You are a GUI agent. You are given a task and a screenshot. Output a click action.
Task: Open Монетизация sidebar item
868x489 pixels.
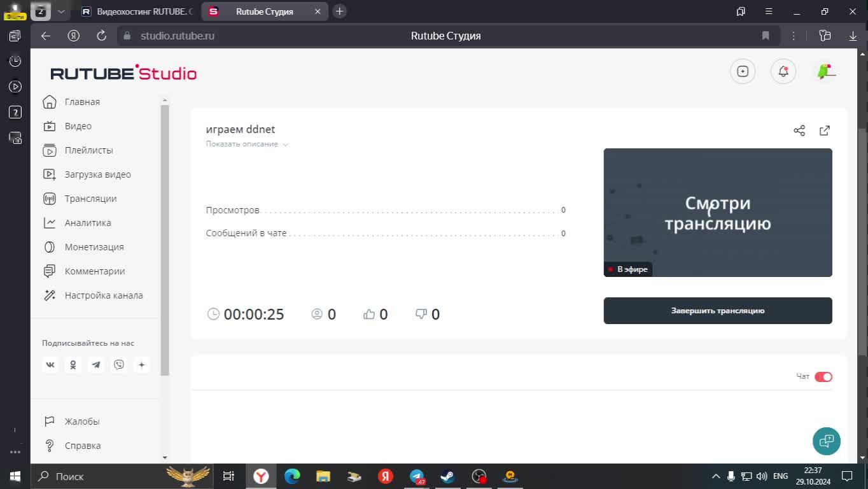94,247
